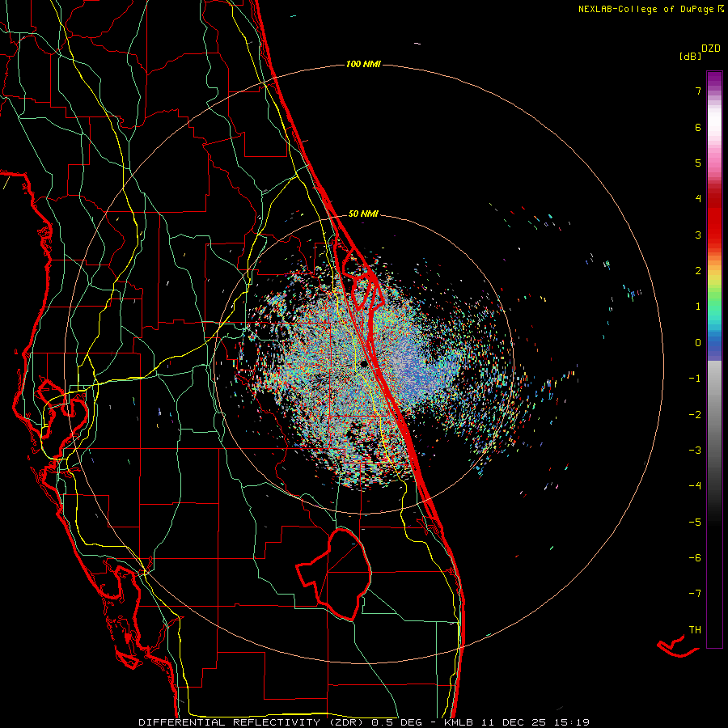Screen dimensions: 728x728
Task: Click the purple top of the color bar
Action: point(714,79)
